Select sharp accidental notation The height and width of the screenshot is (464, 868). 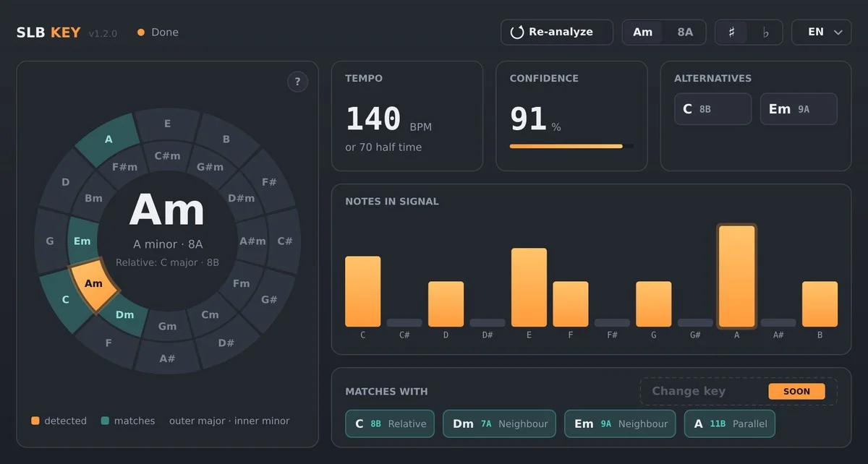(x=732, y=33)
